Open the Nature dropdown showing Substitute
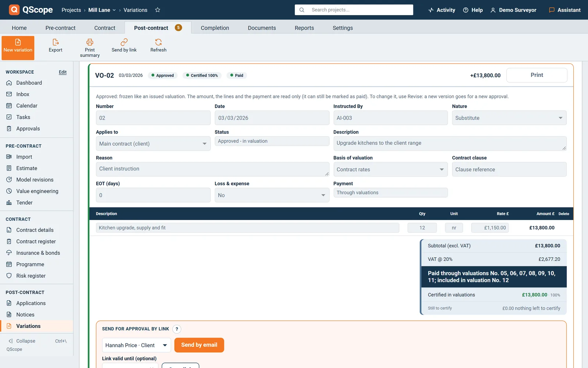Image resolution: width=588 pixels, height=368 pixels. coord(509,118)
